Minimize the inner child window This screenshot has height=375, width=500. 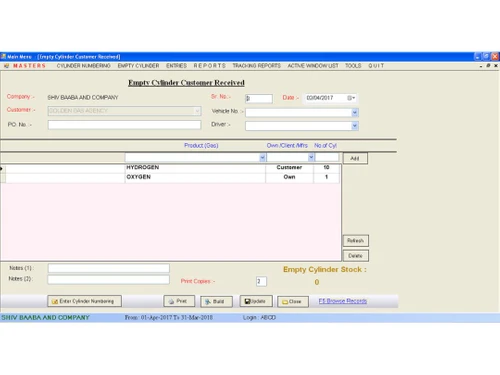point(481,66)
